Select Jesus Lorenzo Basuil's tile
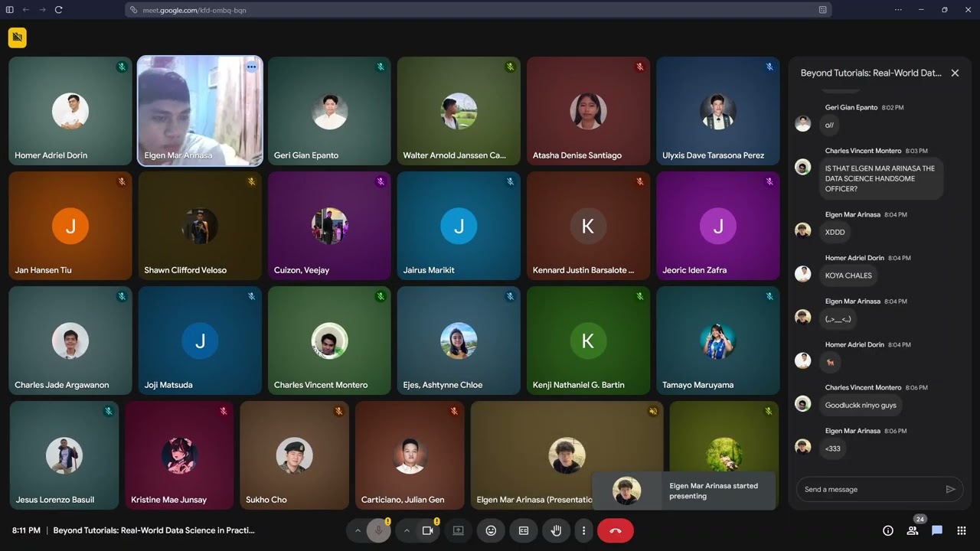The image size is (980, 551). (x=64, y=455)
